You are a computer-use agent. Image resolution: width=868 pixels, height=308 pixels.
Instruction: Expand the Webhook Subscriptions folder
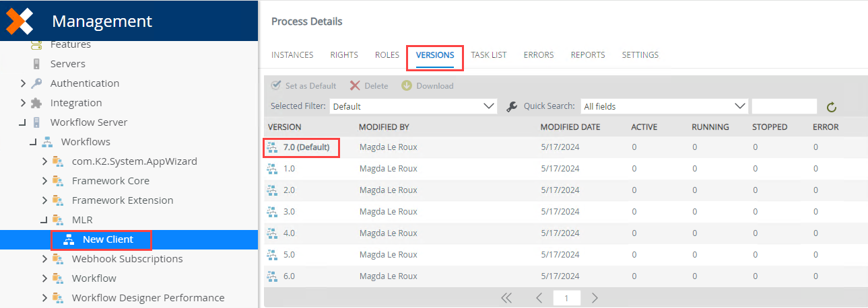[x=44, y=259]
